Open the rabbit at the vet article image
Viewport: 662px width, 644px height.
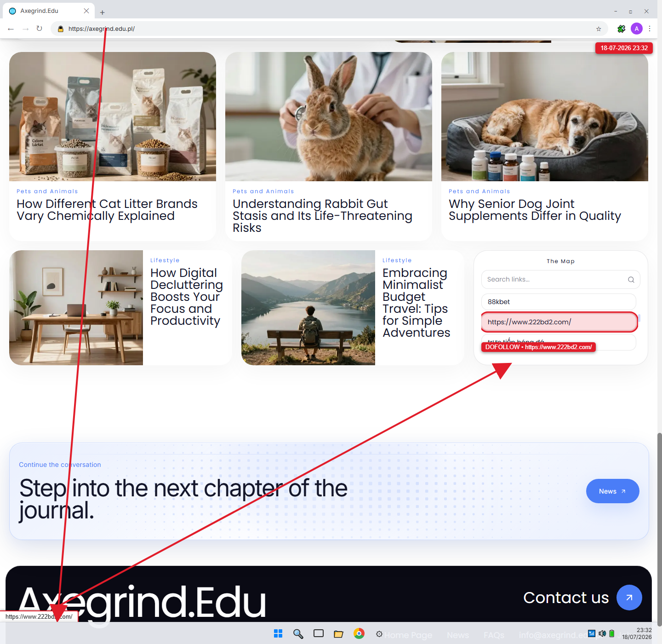click(x=329, y=116)
